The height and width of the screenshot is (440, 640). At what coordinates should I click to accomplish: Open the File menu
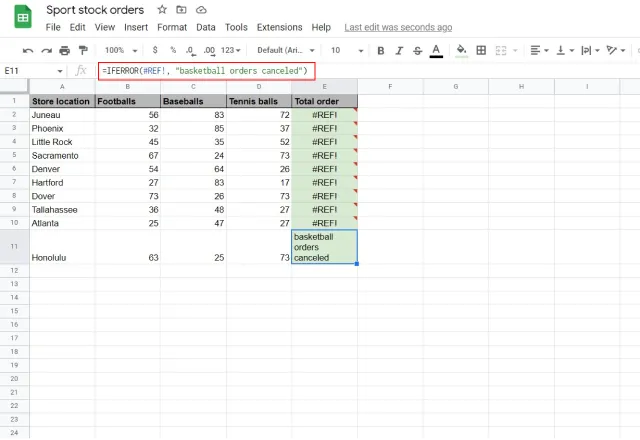click(53, 27)
